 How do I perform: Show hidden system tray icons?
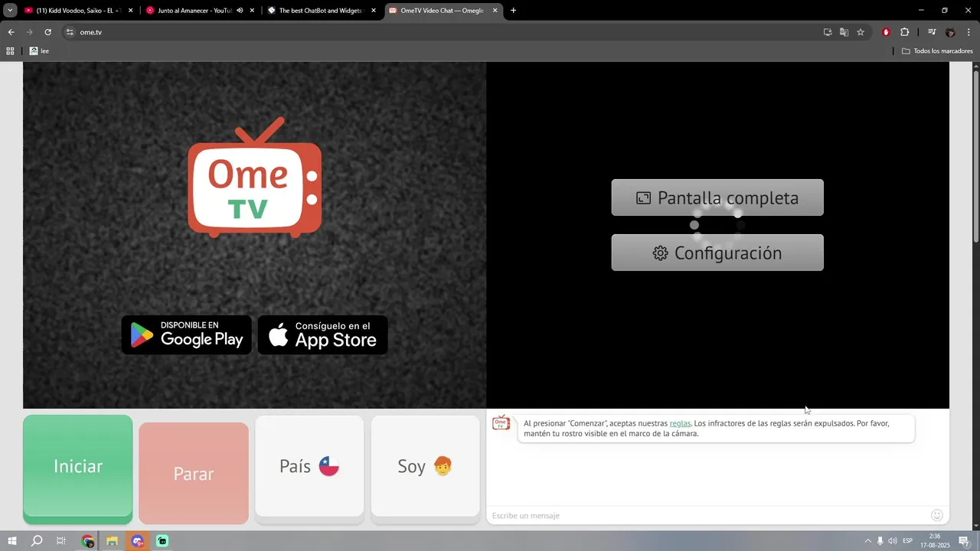coord(867,541)
